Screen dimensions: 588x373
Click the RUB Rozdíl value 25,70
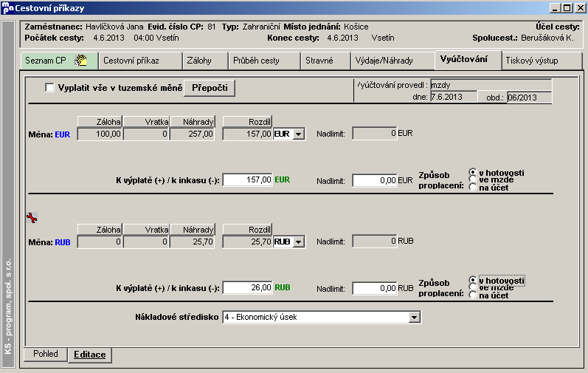tap(247, 242)
